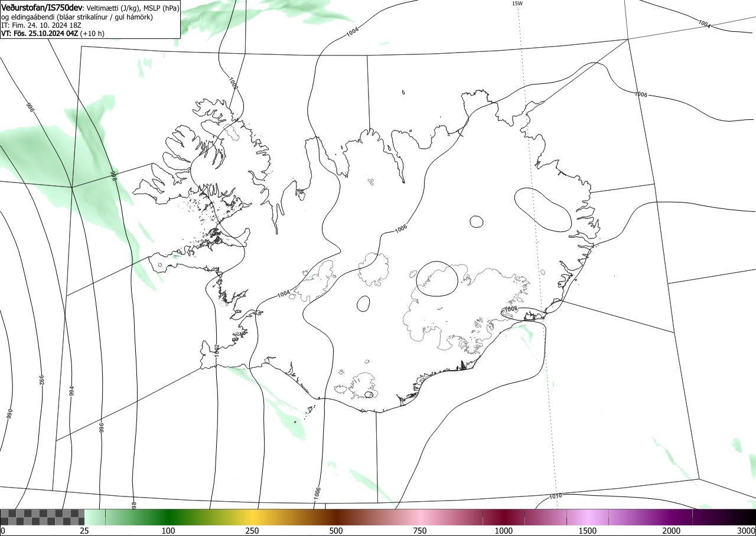Click the 990 isobar label

click(x=9, y=413)
